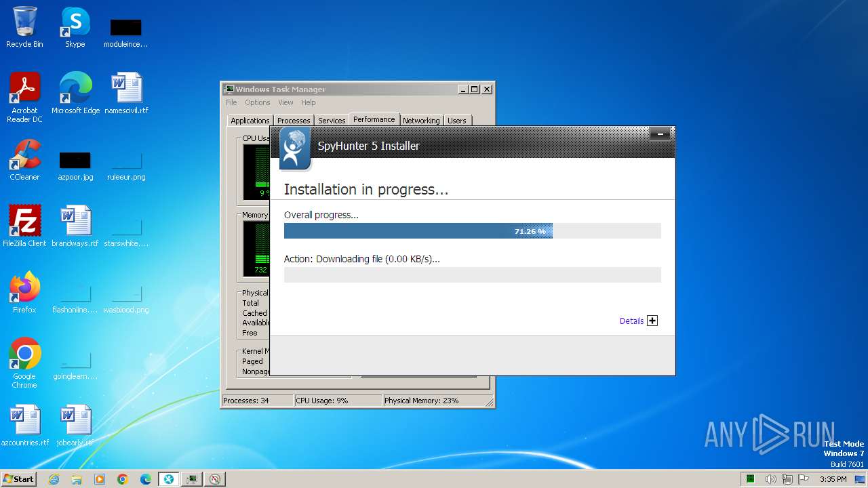Open the View menu in Task Manager
Screen dimensions: 868x488
tap(285, 102)
